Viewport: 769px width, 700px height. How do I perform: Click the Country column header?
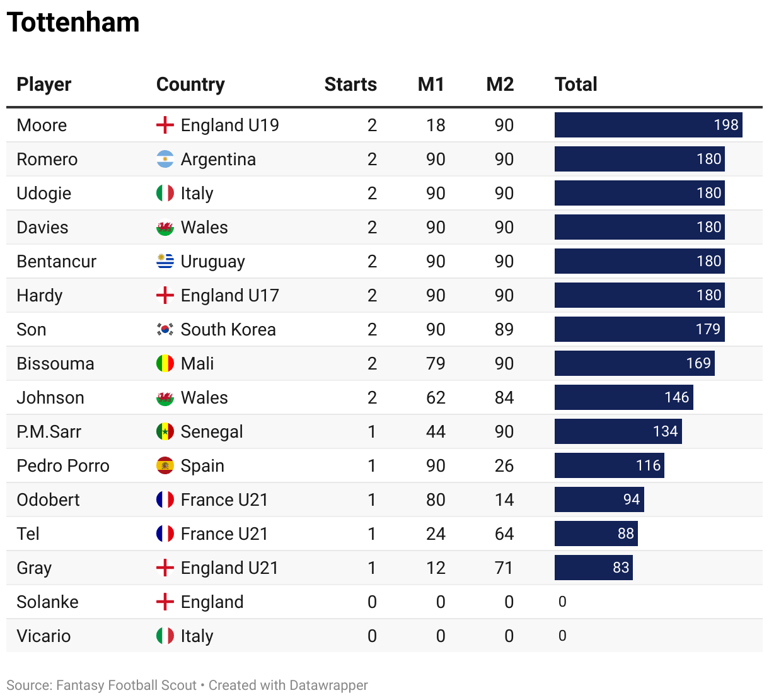pyautogui.click(x=190, y=85)
